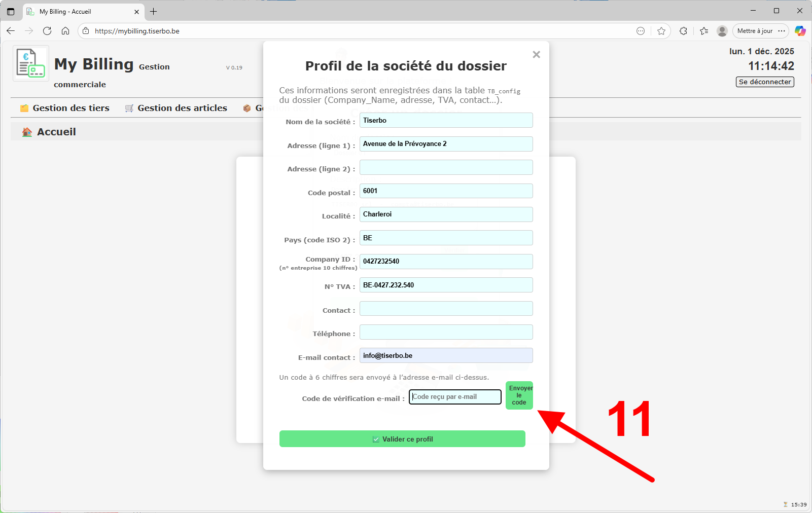Image resolution: width=812 pixels, height=513 pixels.
Task: Open browser extensions via the puzzle piece icon
Action: pos(683,31)
